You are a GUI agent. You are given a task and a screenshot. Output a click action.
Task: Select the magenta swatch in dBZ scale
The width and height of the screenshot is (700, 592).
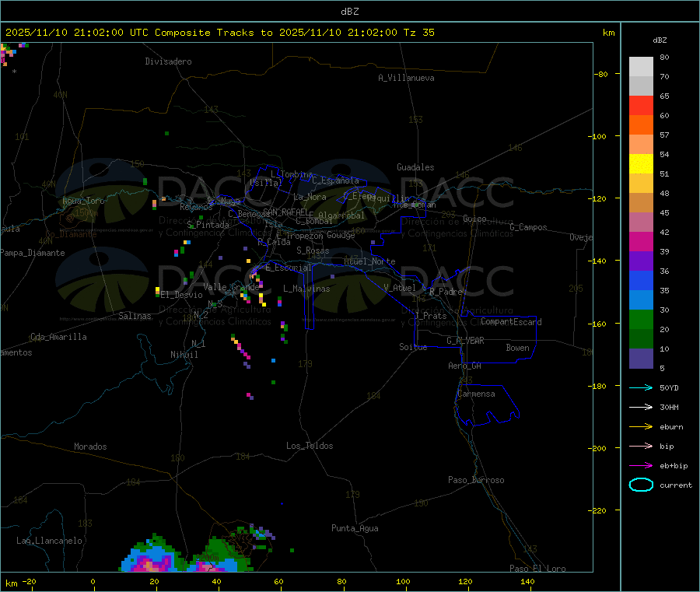tap(641, 241)
